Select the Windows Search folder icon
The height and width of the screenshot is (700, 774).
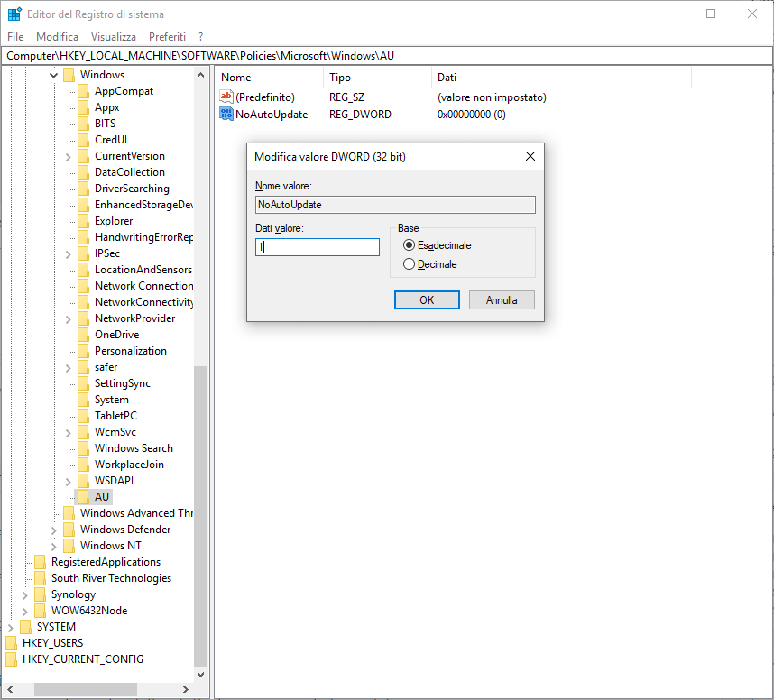(83, 448)
